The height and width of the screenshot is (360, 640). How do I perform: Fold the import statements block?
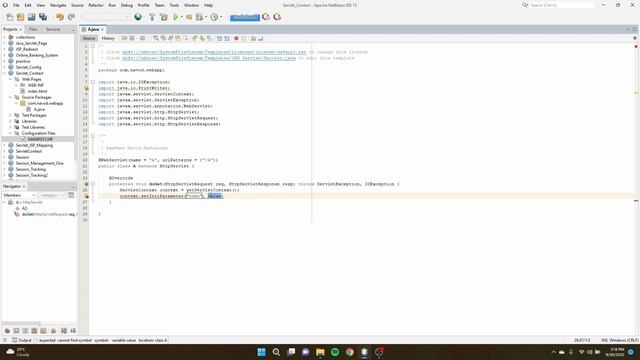[x=93, y=82]
